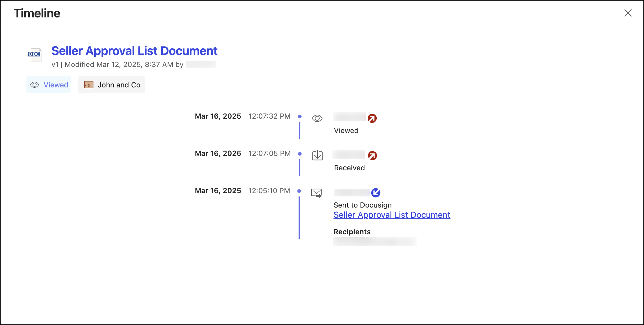Click the blue Docusign badge next to the sender
This screenshot has height=325, width=644.
(376, 193)
